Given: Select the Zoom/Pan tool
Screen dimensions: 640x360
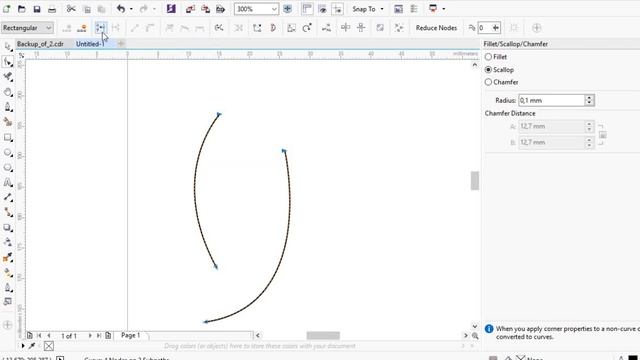Looking at the screenshot, I should point(8,92).
